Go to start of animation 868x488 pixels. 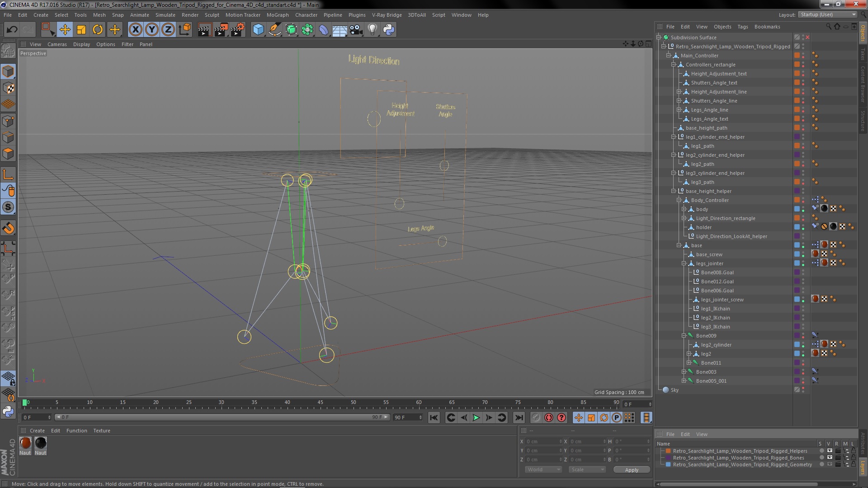pyautogui.click(x=434, y=418)
